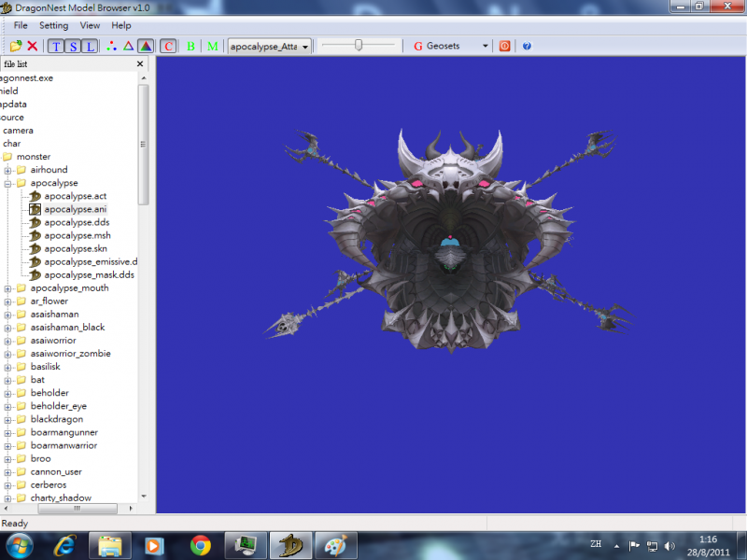The image size is (747, 560).
Task: Expand the basilisk folder
Action: tap(7, 368)
